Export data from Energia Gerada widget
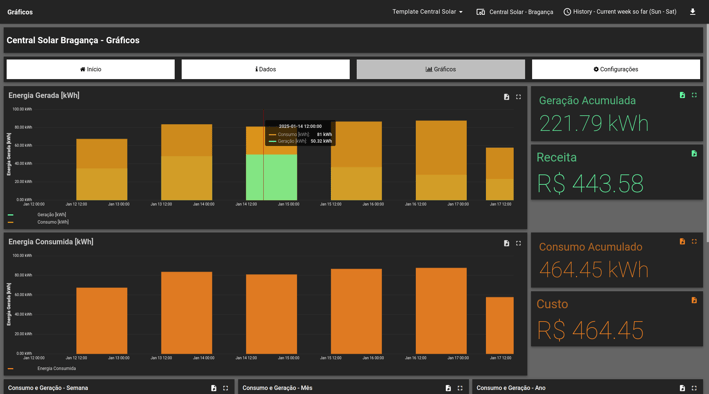This screenshot has width=709, height=394. click(x=506, y=97)
